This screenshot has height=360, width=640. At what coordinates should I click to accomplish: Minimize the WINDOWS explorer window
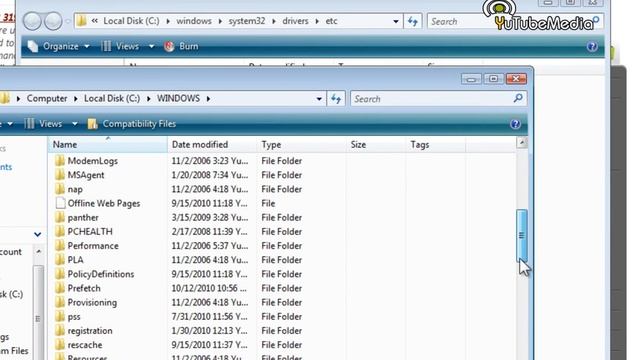pyautogui.click(x=471, y=79)
